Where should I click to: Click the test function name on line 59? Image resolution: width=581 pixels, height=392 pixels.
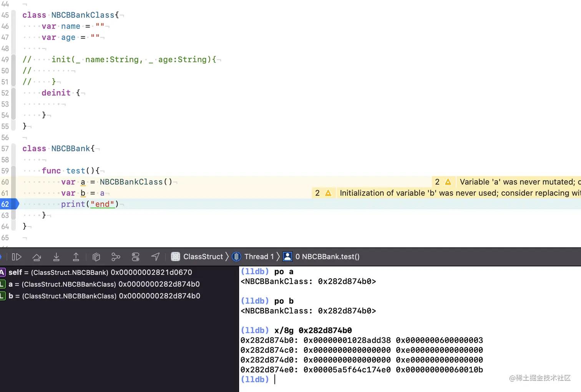point(76,171)
